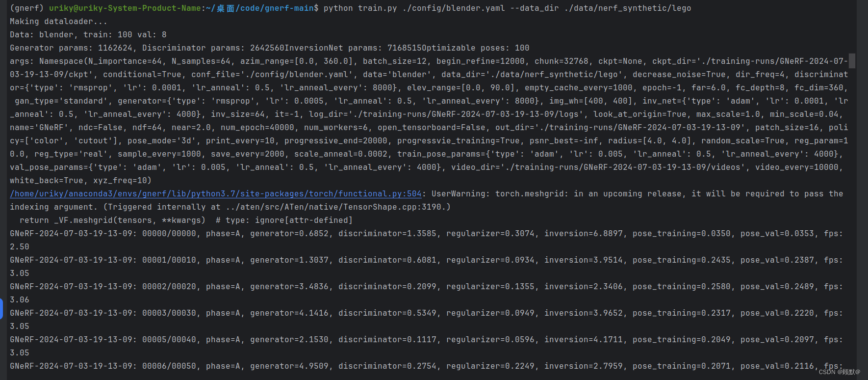Click 'discriminator=0.2099' value
Image resolution: width=868 pixels, height=380 pixels.
(x=387, y=287)
